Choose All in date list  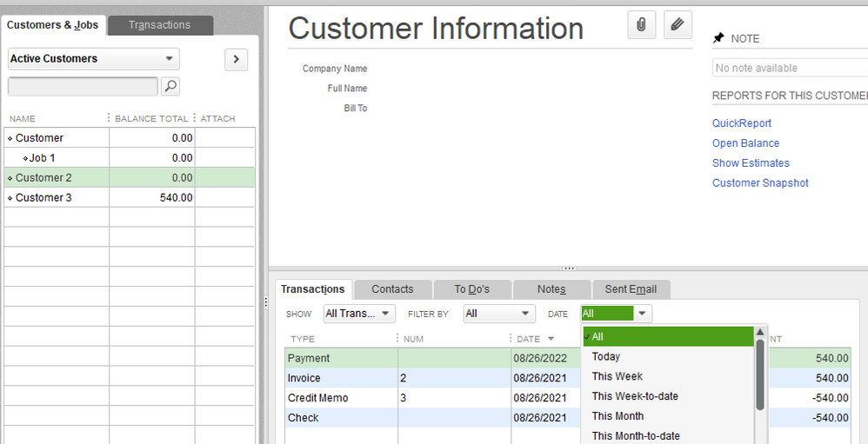[x=668, y=337]
